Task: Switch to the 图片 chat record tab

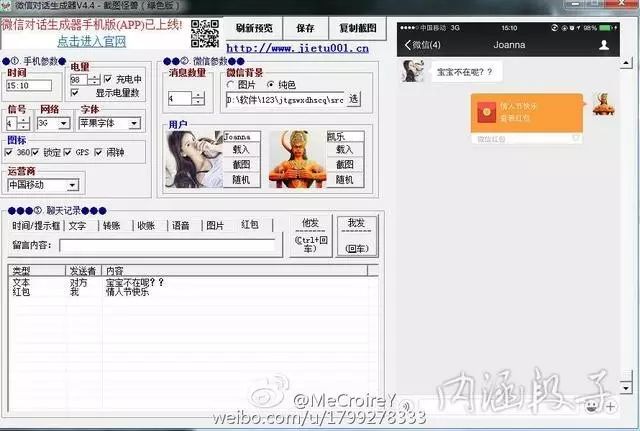Action: pyautogui.click(x=215, y=226)
